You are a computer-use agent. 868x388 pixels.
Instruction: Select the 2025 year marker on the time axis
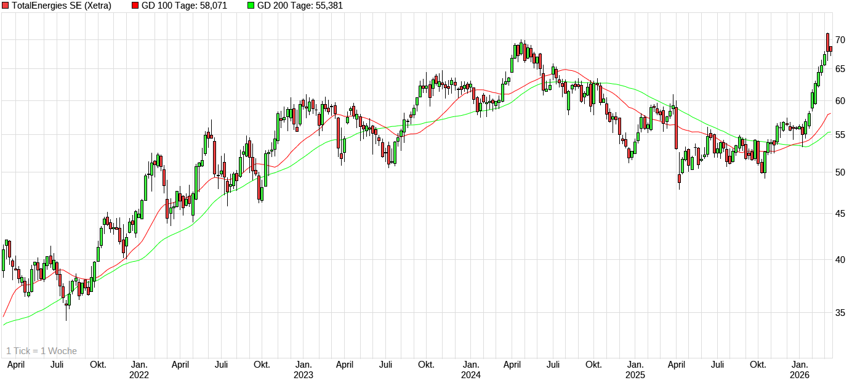pos(635,374)
